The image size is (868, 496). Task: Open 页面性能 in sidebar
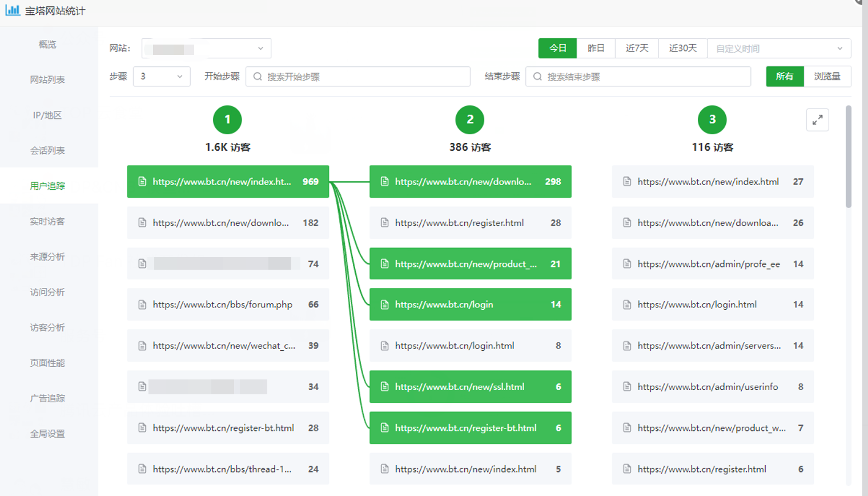[x=47, y=363]
